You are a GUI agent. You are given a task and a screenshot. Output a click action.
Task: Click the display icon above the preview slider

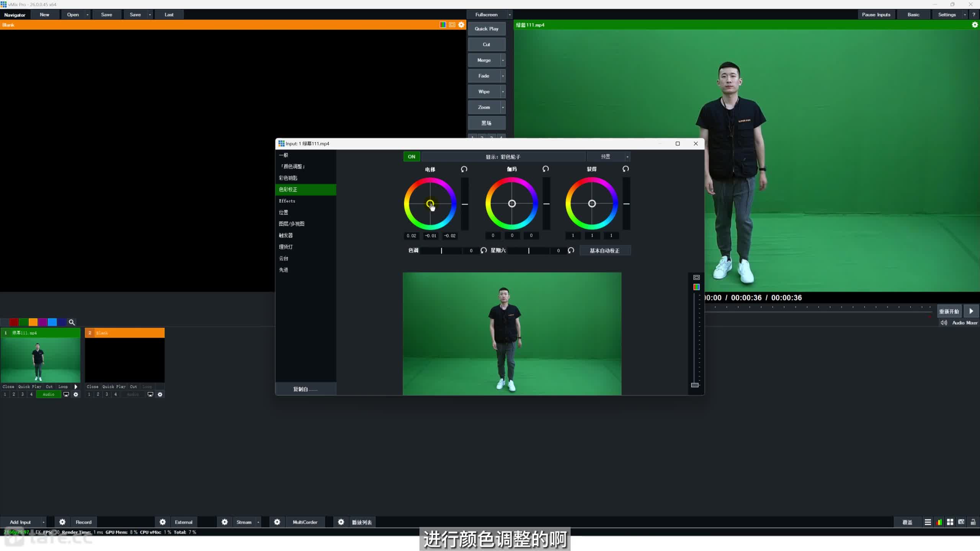pos(696,277)
